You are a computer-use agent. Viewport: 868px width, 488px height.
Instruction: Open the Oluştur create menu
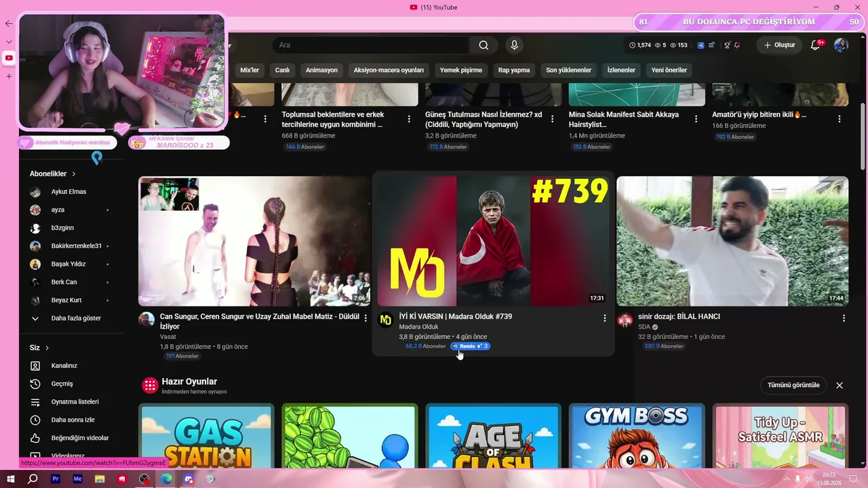(779, 45)
